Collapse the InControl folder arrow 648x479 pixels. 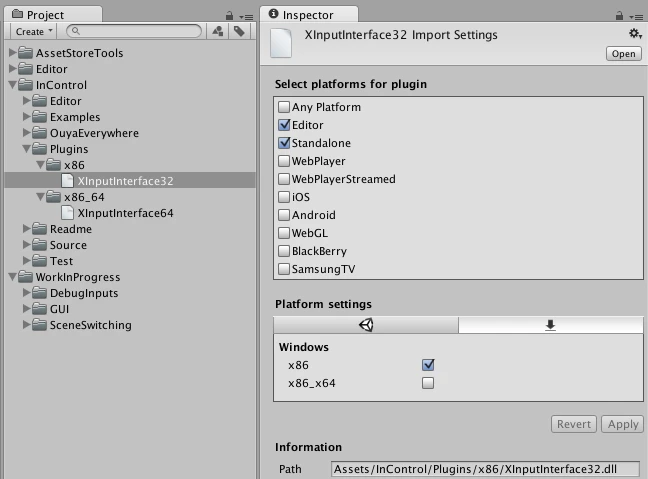coord(12,85)
